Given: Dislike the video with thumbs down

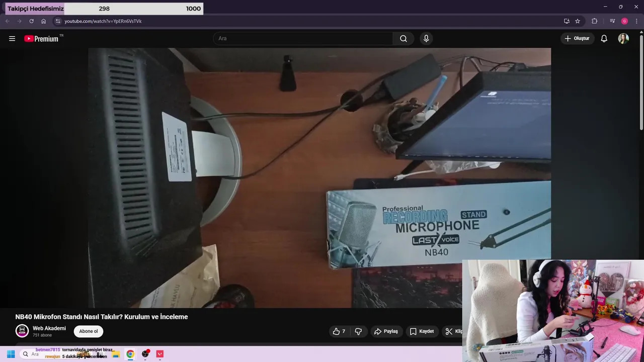Looking at the screenshot, I should click(x=358, y=331).
